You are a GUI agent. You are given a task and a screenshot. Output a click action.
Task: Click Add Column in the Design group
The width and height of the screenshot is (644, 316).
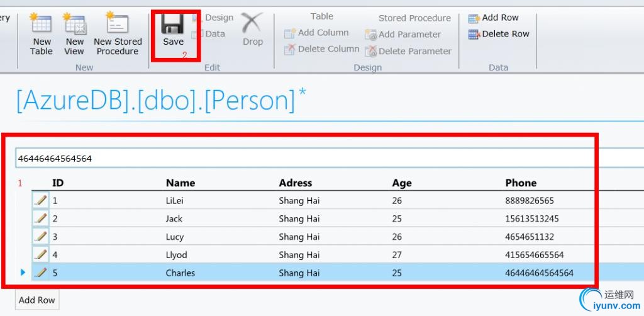pos(317,33)
